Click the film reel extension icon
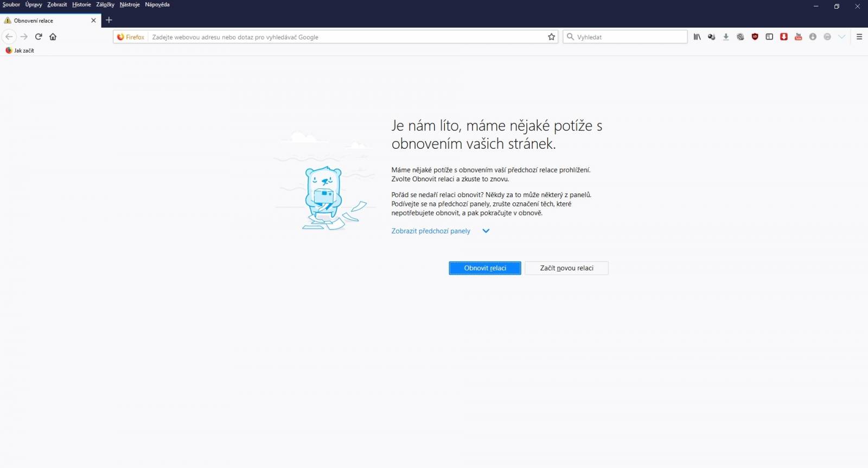The width and height of the screenshot is (868, 468). [x=740, y=37]
